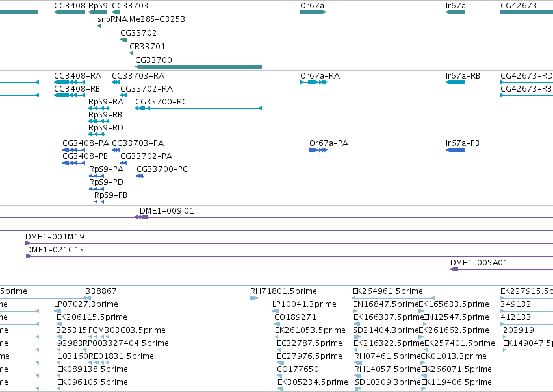This screenshot has width=553, height=392.
Task: Select the RE01831.5prime EST label
Action: pos(121,356)
